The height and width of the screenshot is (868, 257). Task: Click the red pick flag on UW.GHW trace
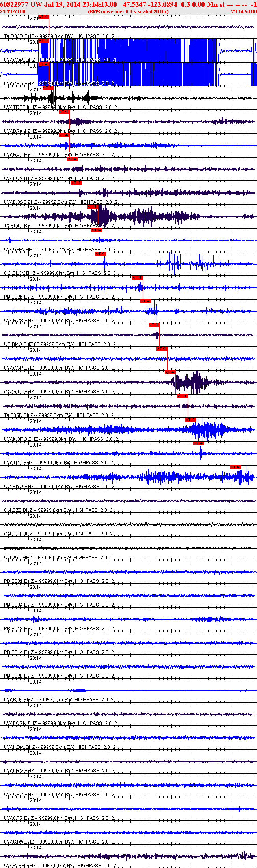(97, 230)
